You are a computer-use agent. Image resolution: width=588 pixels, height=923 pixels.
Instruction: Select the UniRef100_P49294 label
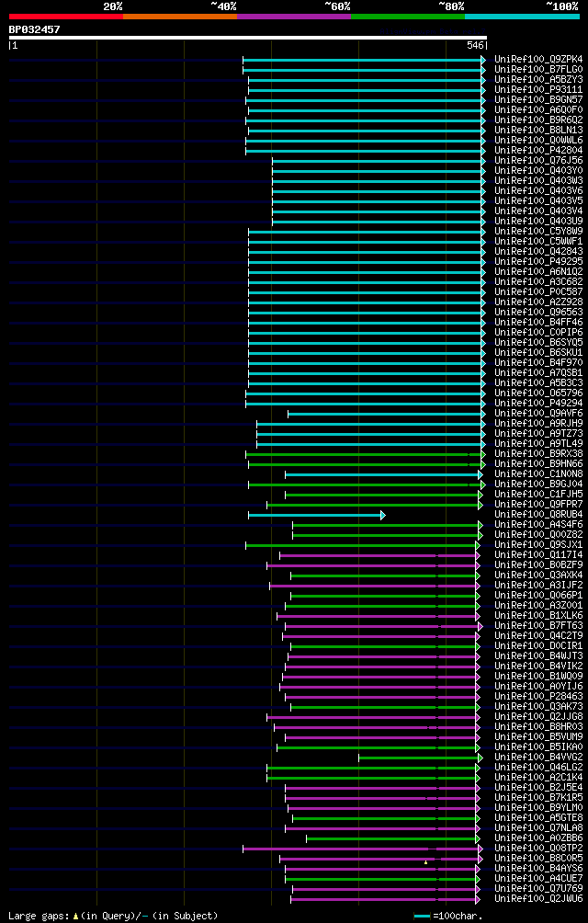pos(538,404)
